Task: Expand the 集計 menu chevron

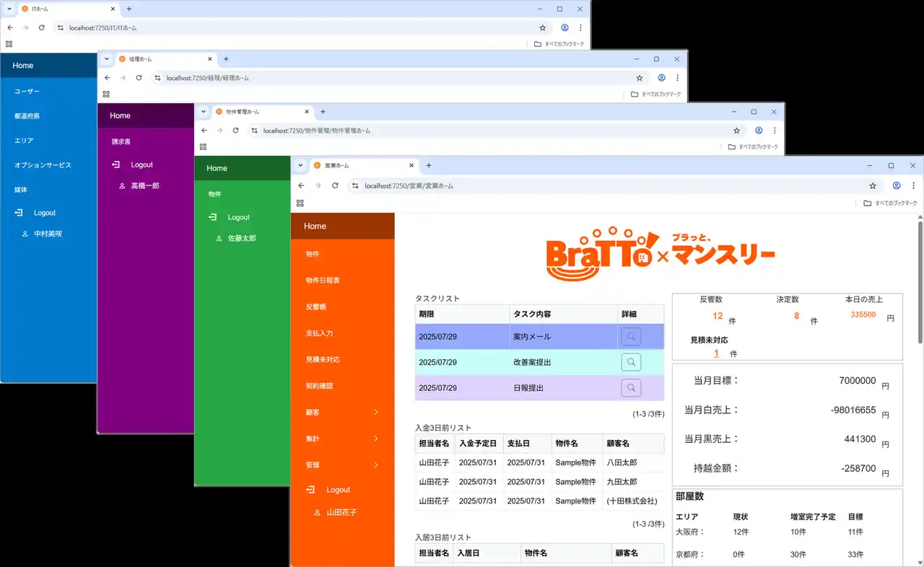Action: click(x=375, y=439)
